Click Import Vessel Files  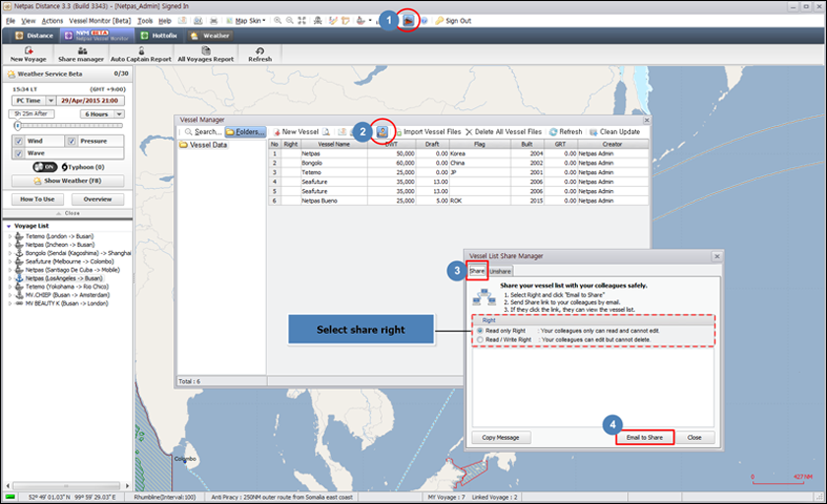[x=427, y=132]
